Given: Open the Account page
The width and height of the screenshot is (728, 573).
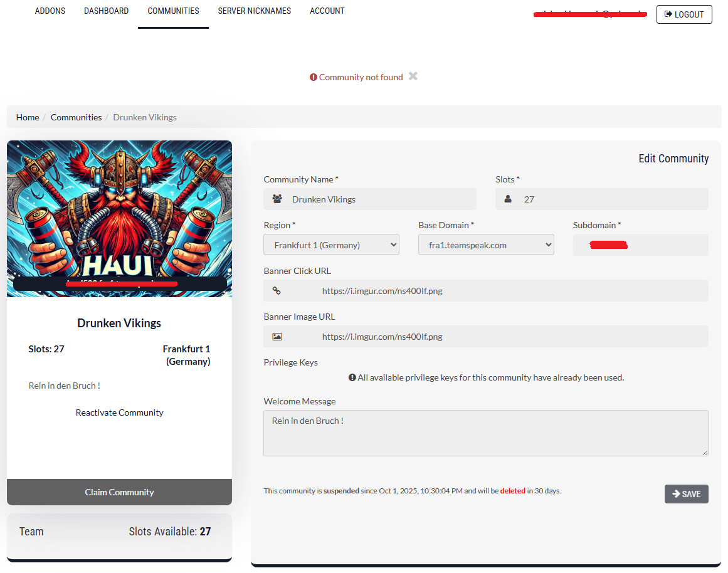Looking at the screenshot, I should (x=327, y=11).
